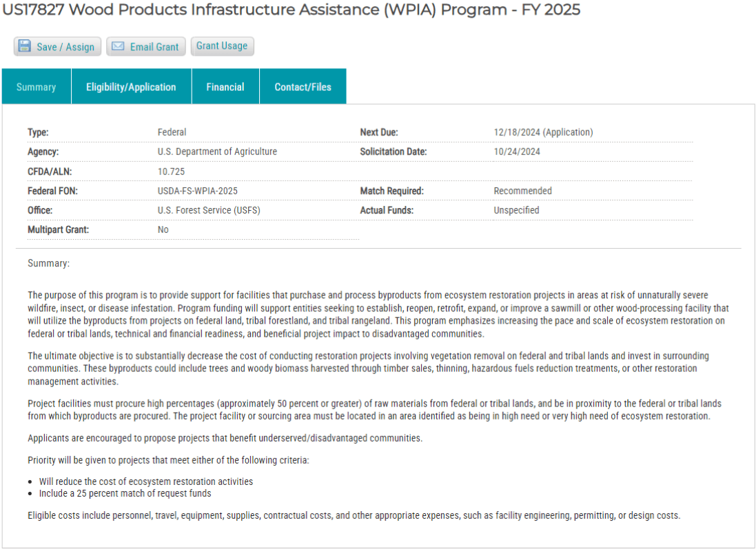Click the Multipart Grant value No
The height and width of the screenshot is (549, 756).
pyautogui.click(x=163, y=229)
